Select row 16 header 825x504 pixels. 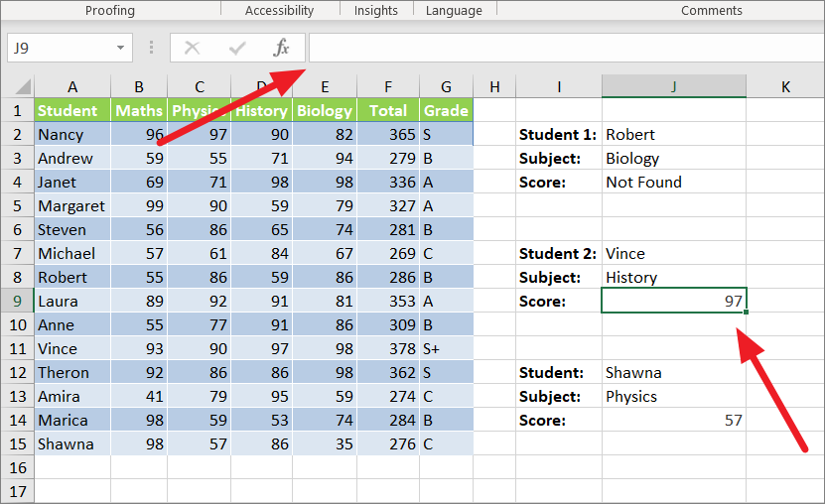tap(18, 467)
